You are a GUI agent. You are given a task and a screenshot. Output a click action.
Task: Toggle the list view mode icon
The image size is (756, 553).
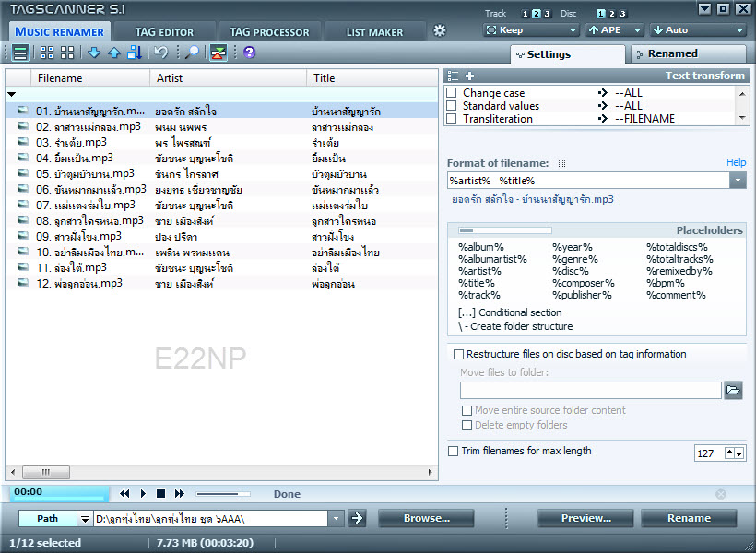[20, 53]
